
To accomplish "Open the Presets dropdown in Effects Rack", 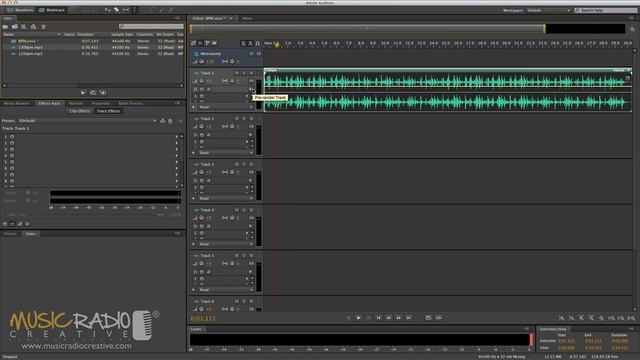I will pos(87,121).
